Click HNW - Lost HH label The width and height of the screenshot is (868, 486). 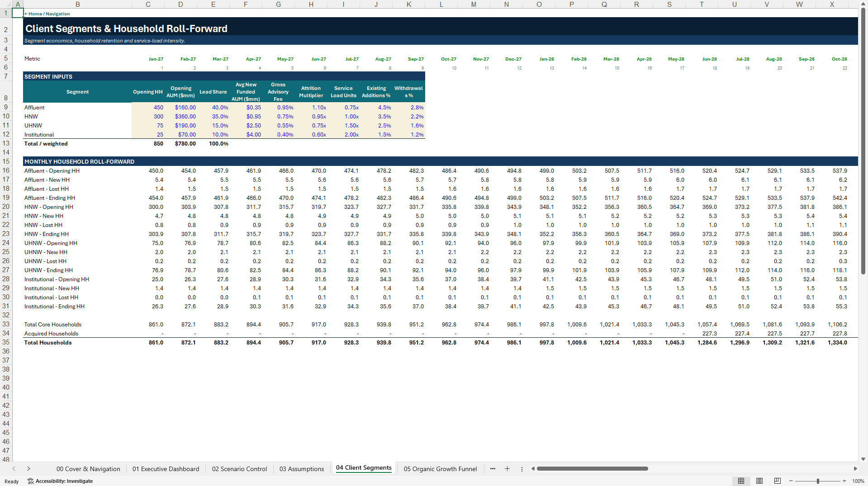(43, 225)
